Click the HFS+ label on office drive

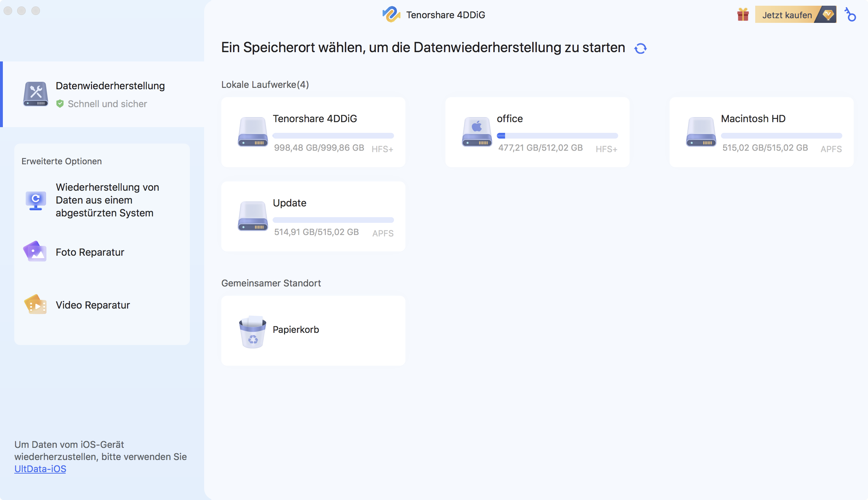(x=607, y=149)
